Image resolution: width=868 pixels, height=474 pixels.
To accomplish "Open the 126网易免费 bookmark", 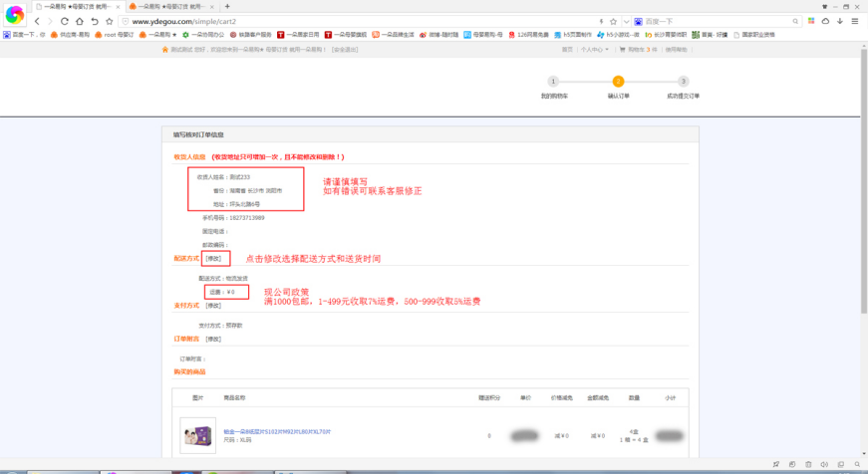I will [528, 34].
